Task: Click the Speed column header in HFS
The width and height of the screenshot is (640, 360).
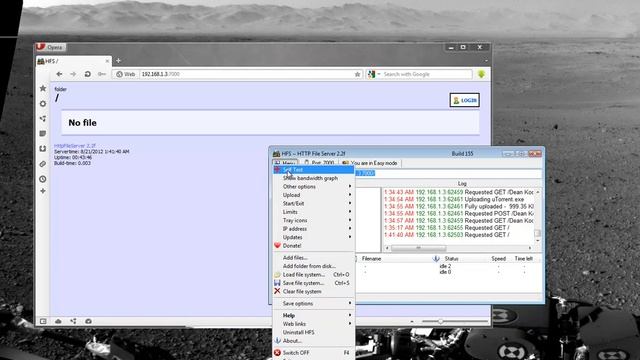Action: click(498, 259)
